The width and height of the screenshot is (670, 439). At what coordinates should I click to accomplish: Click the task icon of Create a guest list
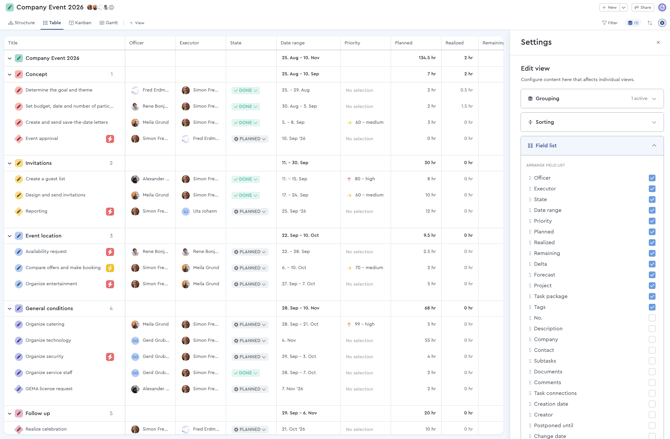click(19, 179)
